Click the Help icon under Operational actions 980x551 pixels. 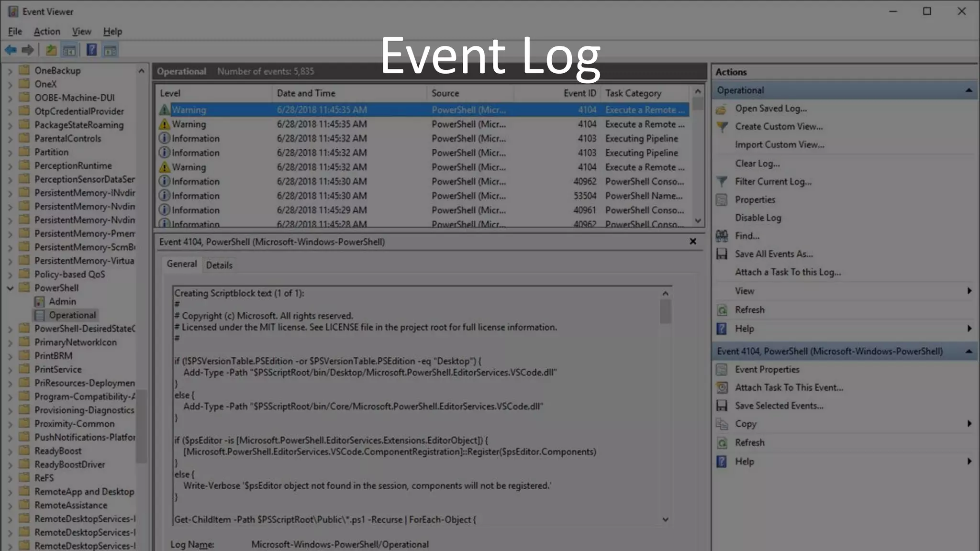722,329
